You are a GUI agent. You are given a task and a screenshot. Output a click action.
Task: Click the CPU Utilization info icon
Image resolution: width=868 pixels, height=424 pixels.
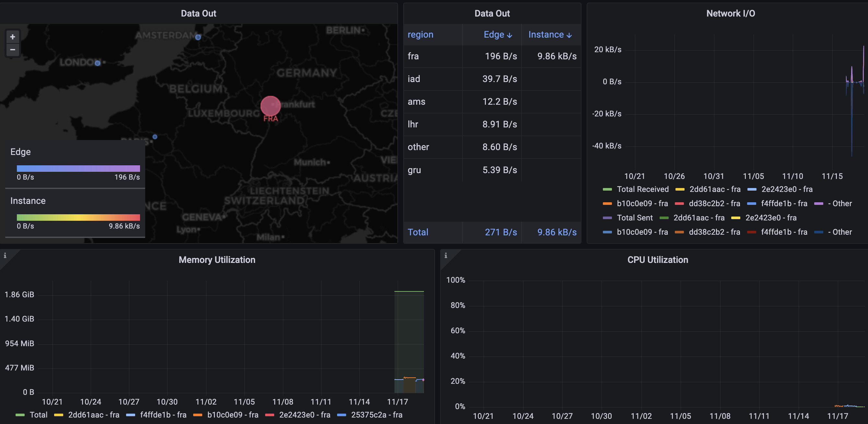[445, 255]
